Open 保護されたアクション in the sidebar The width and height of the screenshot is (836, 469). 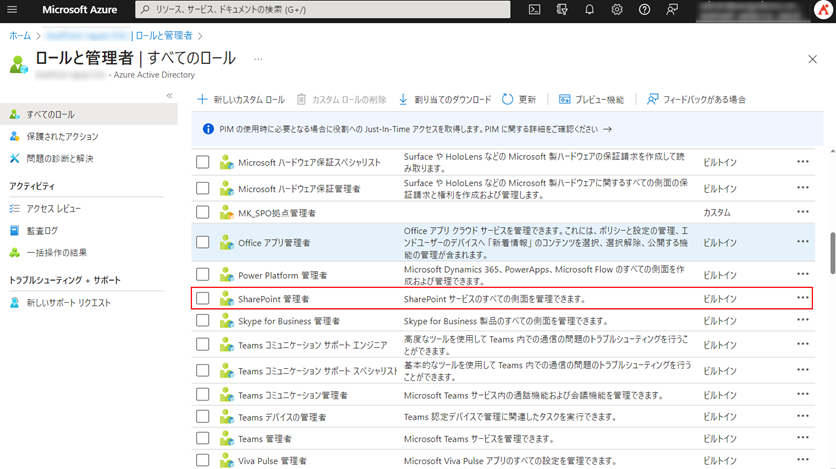coord(62,136)
